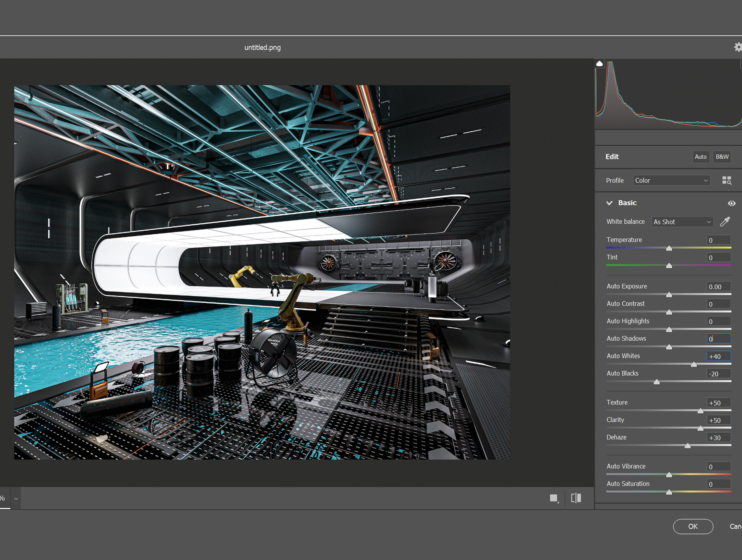Click the Vibrance value field
This screenshot has width=742, height=560.
718,467
